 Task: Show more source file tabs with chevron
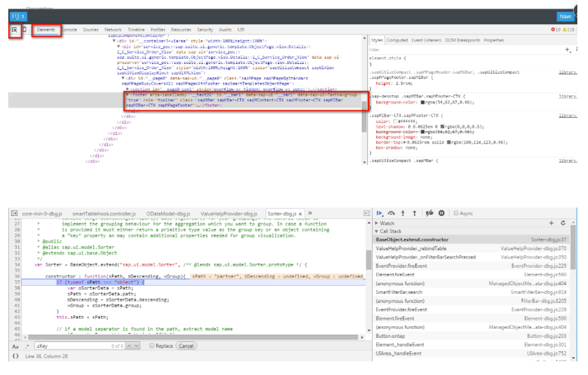point(311,213)
